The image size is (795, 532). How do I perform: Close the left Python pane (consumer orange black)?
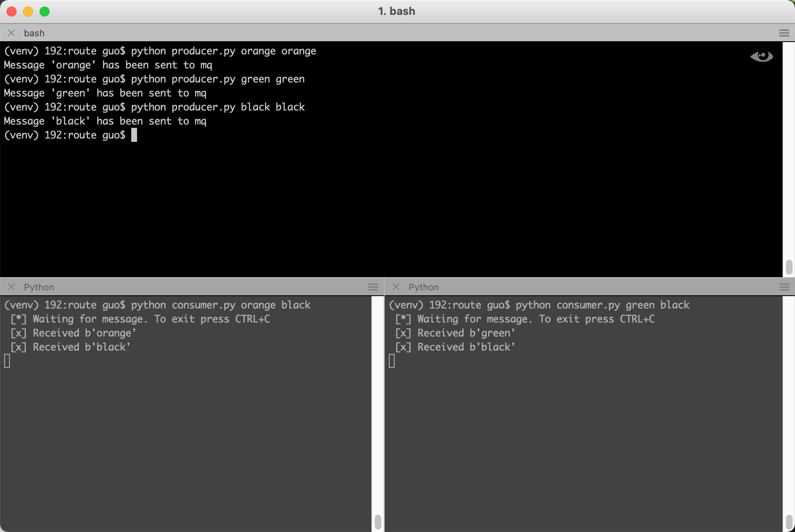point(12,287)
